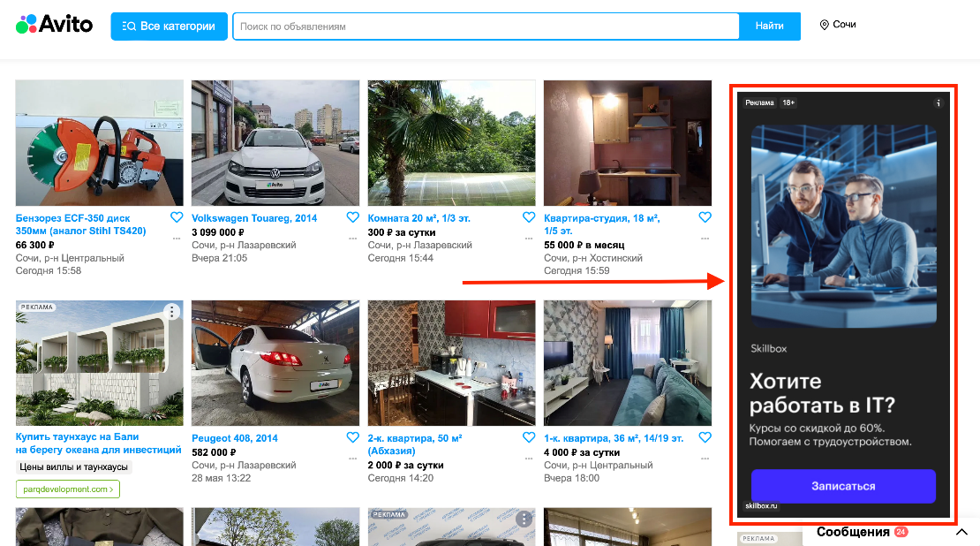The width and height of the screenshot is (980, 546).
Task: Open more options for Бензорез listing
Action: click(176, 238)
